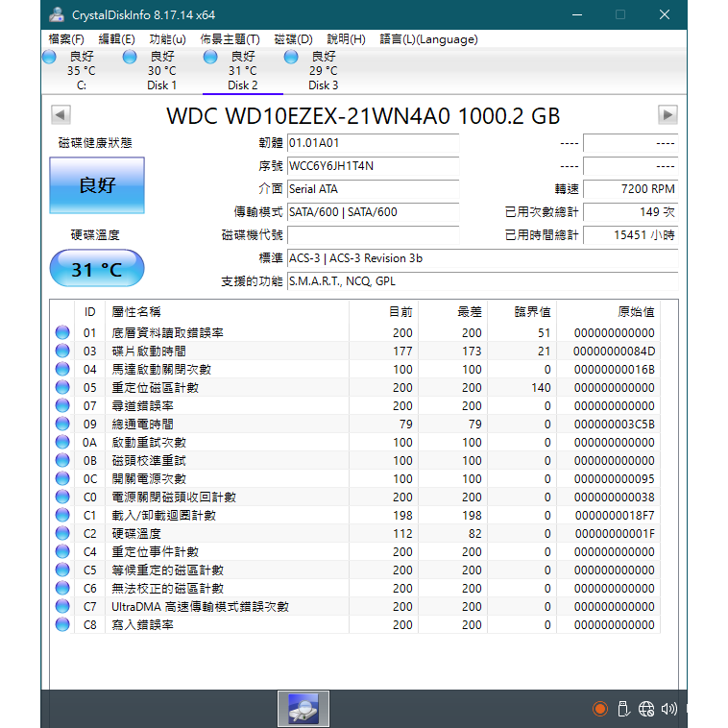The width and height of the screenshot is (728, 728).
Task: Click the status orb for attribute C0
Action: pyautogui.click(x=62, y=497)
